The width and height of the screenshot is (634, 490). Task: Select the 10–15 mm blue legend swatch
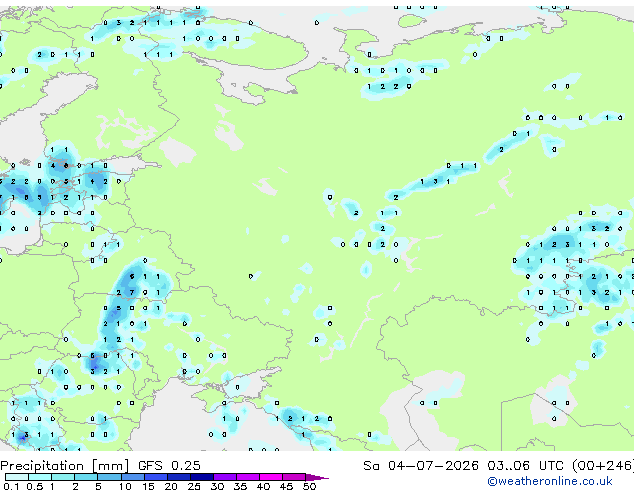pyautogui.click(x=132, y=477)
